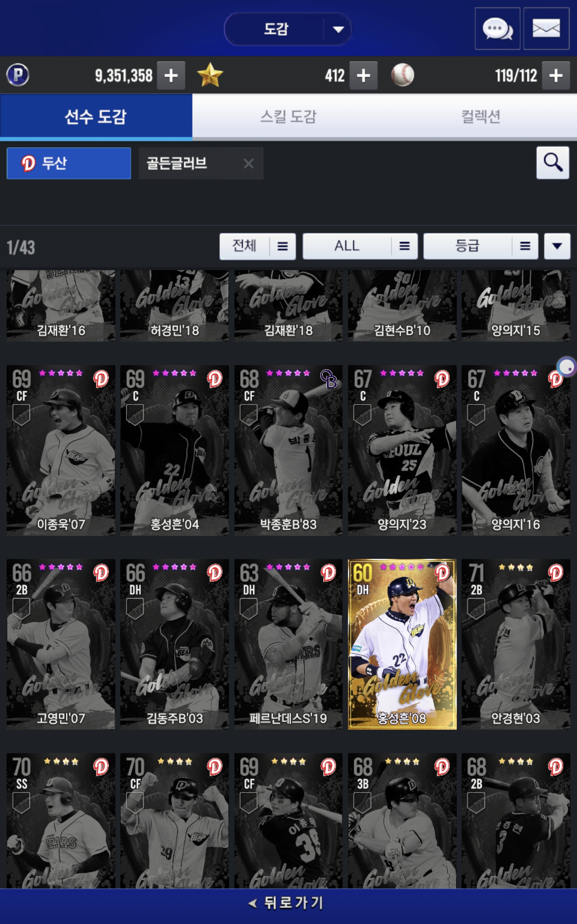The height and width of the screenshot is (924, 577).
Task: Tap the gold star currency icon
Action: [x=210, y=75]
